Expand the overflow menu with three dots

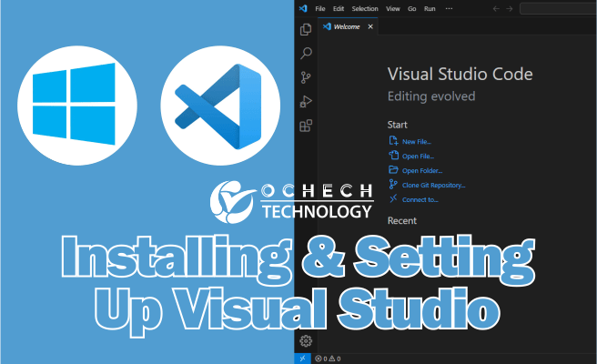tap(450, 8)
